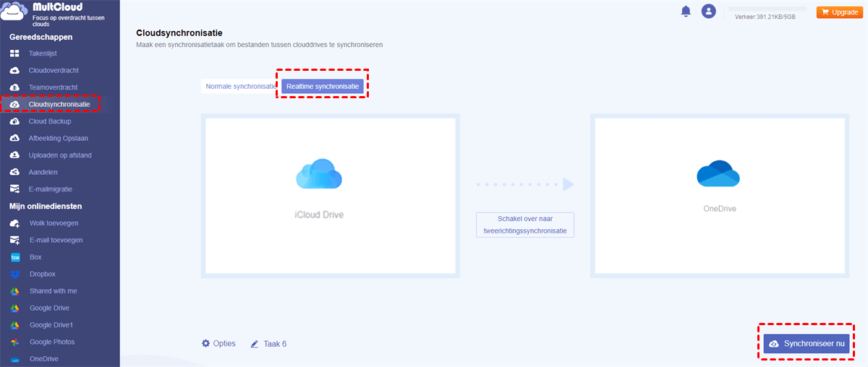
Task: Click the Teamoverdracht icon
Action: coord(14,87)
